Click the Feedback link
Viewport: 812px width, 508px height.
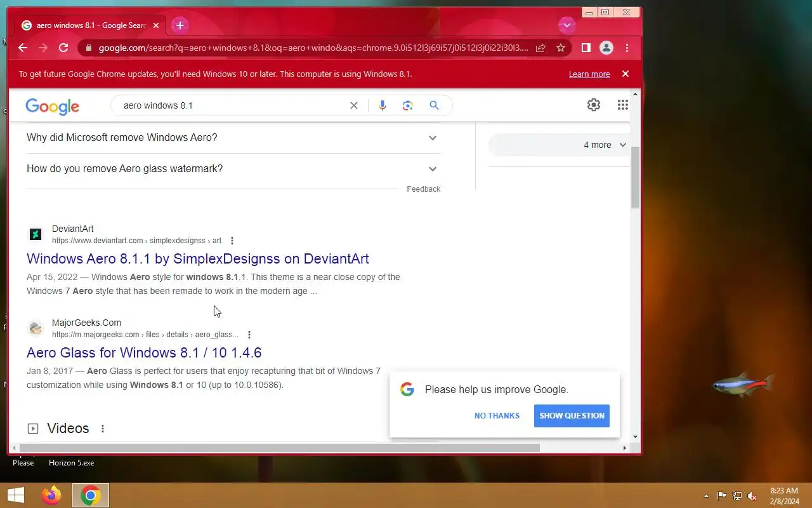click(x=423, y=189)
